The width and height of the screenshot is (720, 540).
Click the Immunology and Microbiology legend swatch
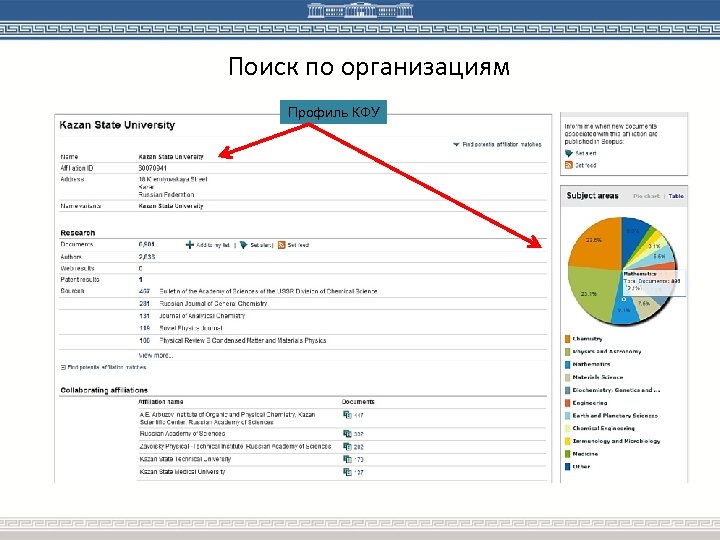pyautogui.click(x=568, y=441)
